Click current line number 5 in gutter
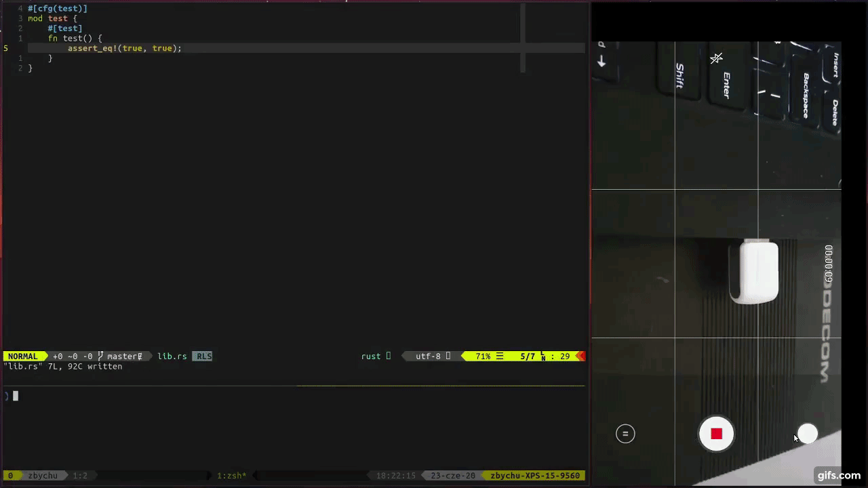This screenshot has height=488, width=868. [6, 48]
